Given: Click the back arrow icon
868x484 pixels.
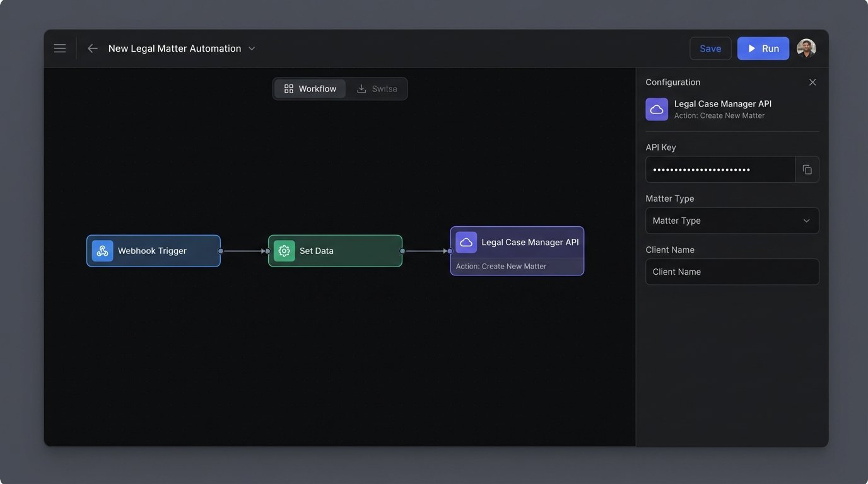Looking at the screenshot, I should (93, 49).
